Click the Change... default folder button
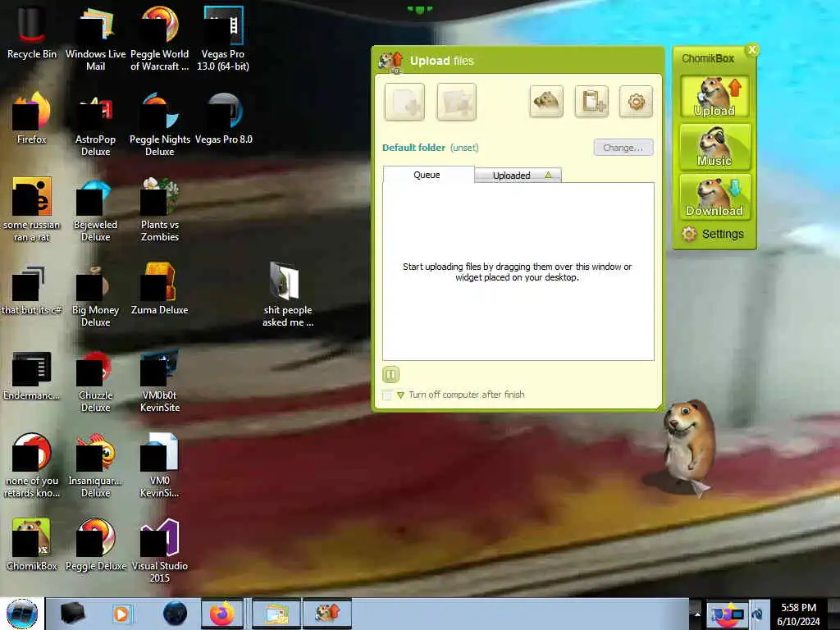Viewport: 840px width, 630px height. [623, 148]
